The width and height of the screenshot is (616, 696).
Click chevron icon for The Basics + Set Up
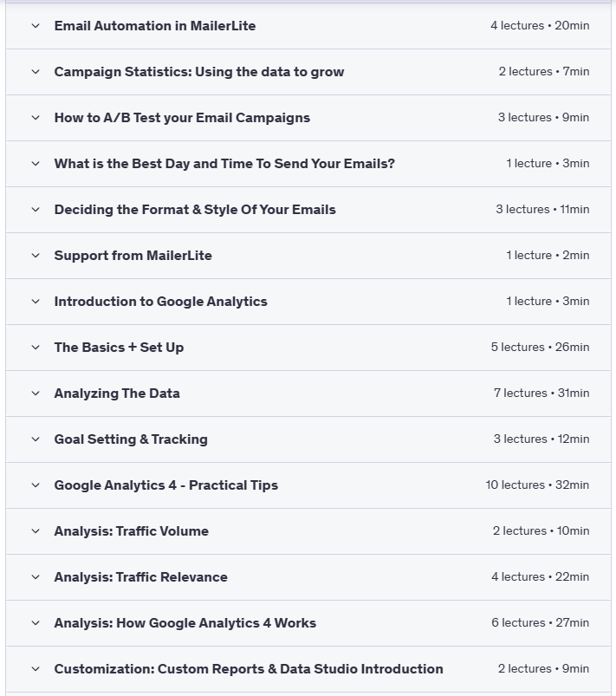[x=36, y=348]
